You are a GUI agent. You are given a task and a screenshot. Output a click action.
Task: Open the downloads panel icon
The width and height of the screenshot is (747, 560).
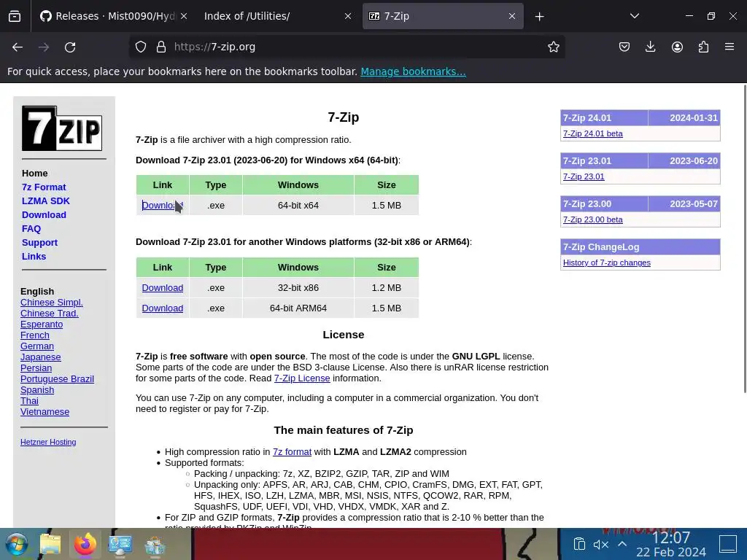[650, 47]
